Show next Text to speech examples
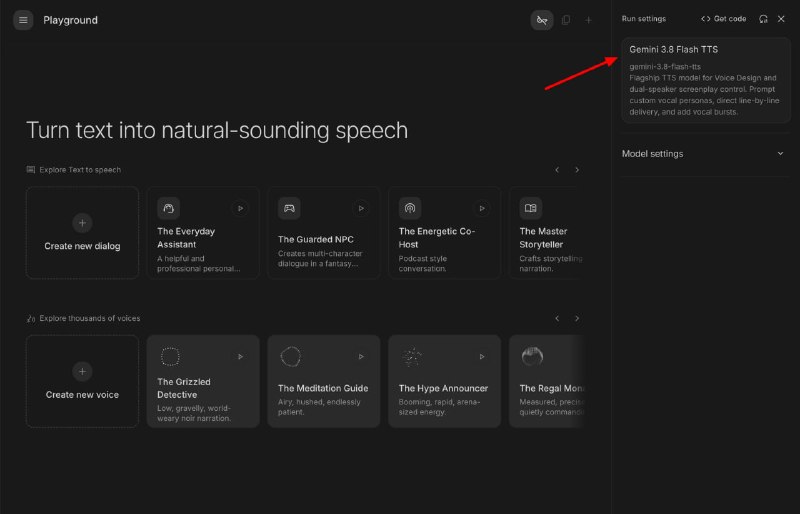The width and height of the screenshot is (800, 514). click(x=577, y=170)
